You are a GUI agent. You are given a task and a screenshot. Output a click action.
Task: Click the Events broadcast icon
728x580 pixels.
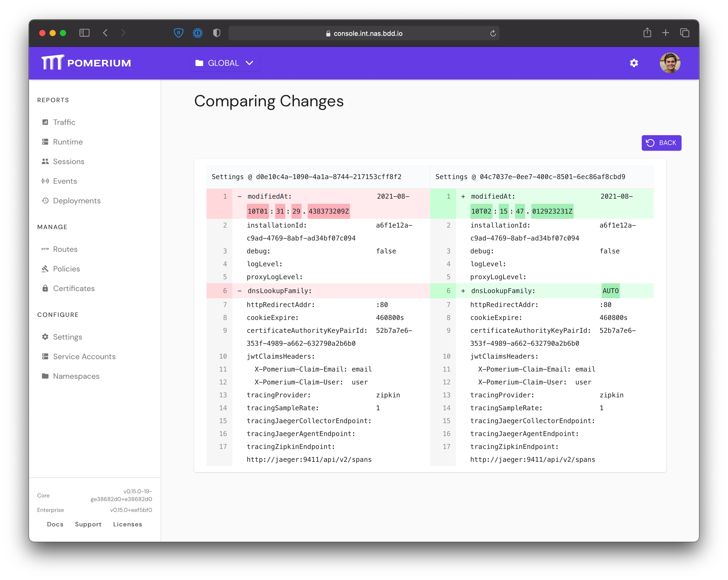(x=45, y=181)
